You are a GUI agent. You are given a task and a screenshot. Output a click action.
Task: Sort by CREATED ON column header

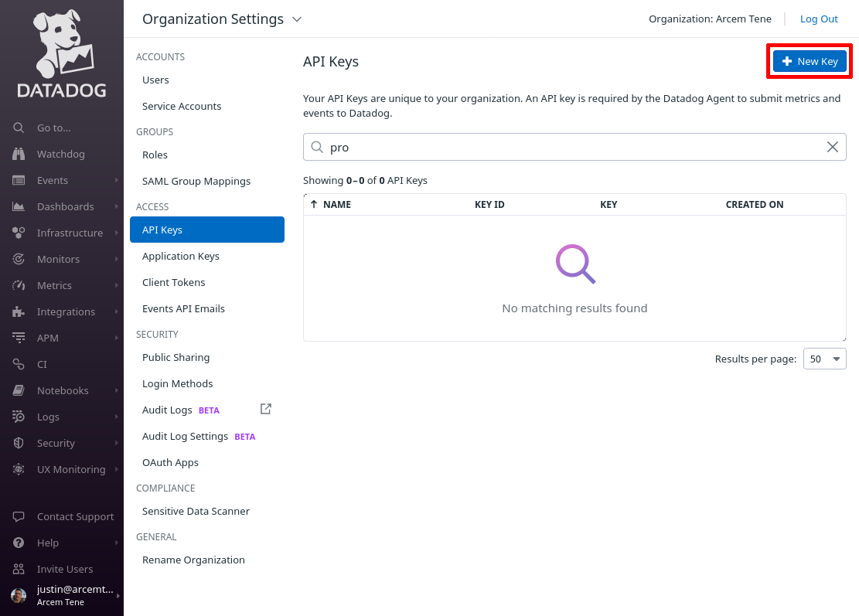tap(755, 204)
